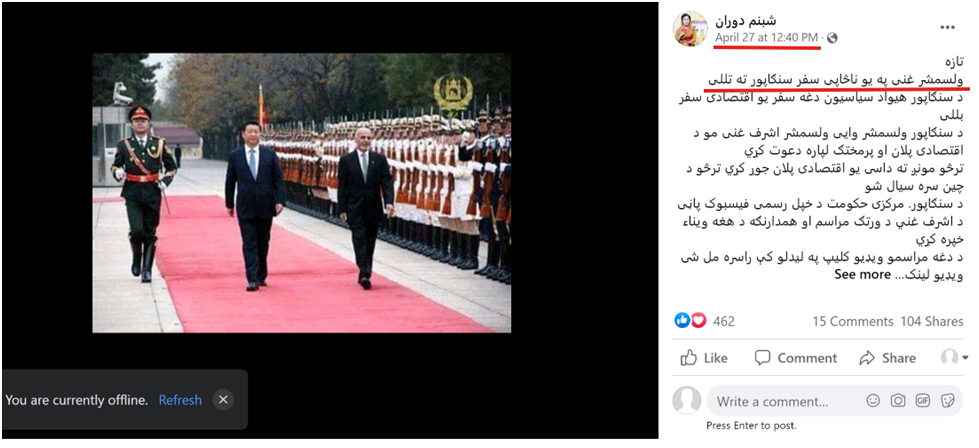The width and height of the screenshot is (979, 448).
Task: Open the three-dots post options menu
Action: [x=947, y=27]
